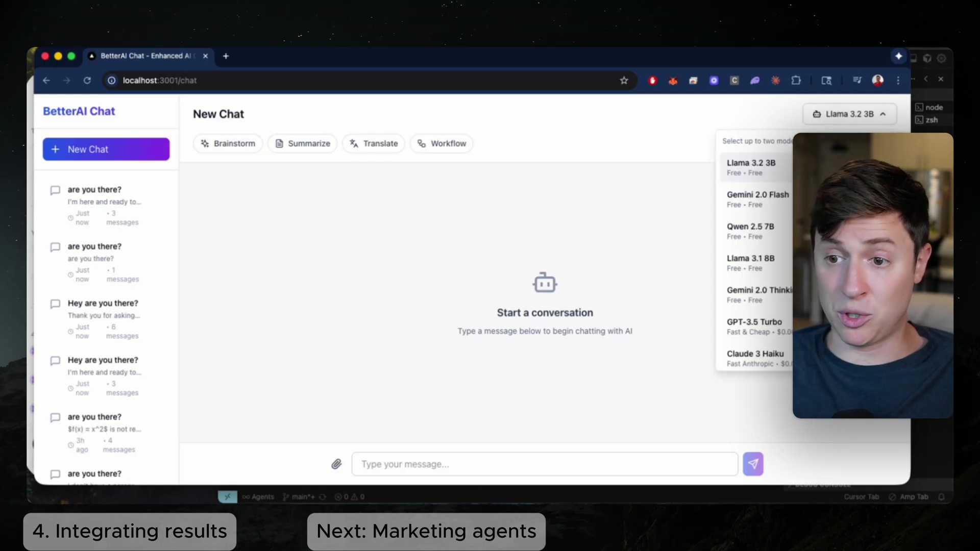Viewport: 980px width, 551px height.
Task: Open a new browser tab with plus
Action: click(x=226, y=56)
